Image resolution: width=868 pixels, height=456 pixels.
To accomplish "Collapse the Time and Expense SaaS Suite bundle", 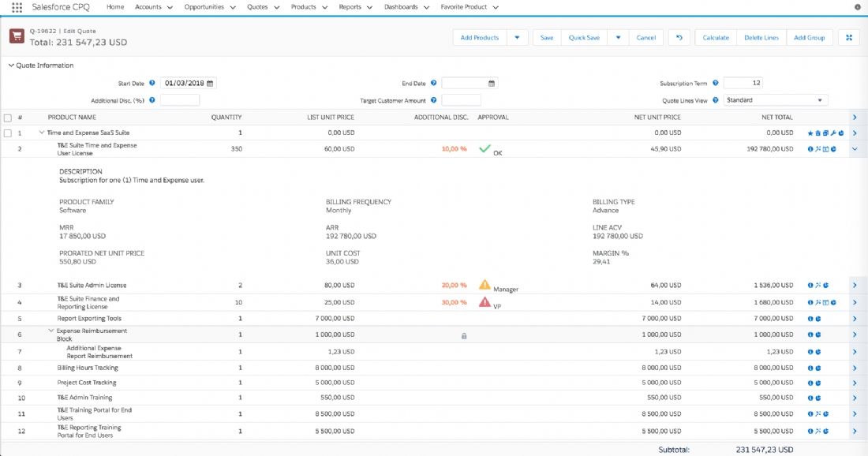I will (42, 133).
